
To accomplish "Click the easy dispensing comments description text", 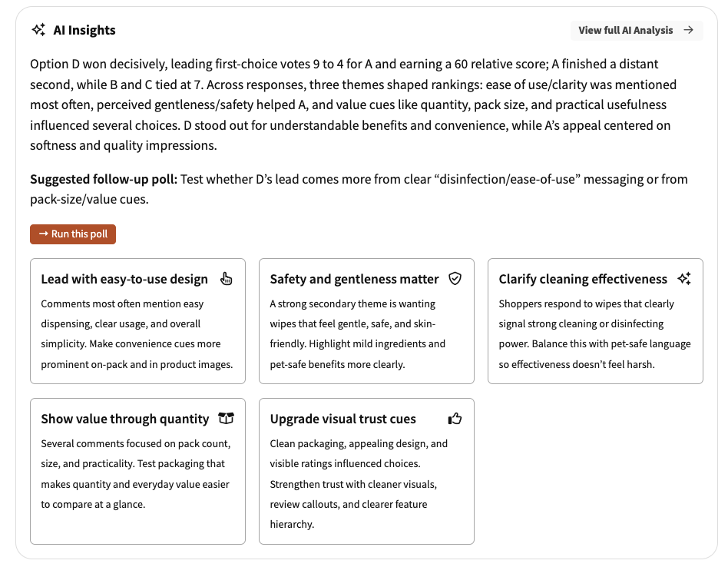I will coord(137,334).
